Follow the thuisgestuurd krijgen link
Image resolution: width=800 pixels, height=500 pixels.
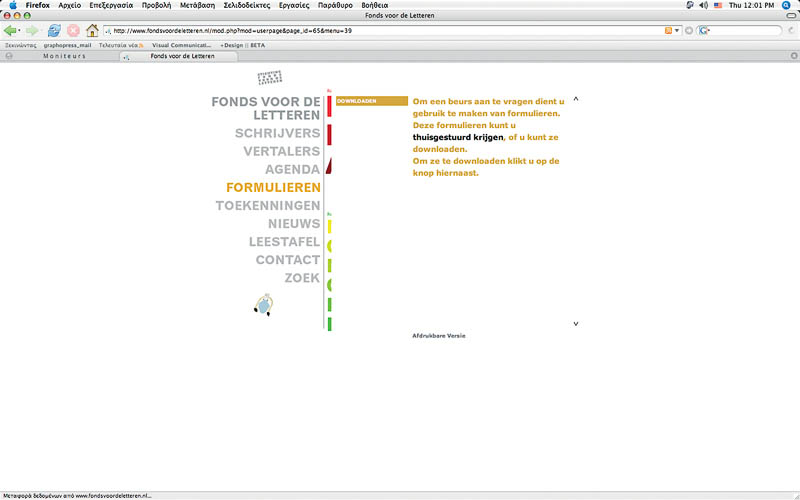point(458,137)
